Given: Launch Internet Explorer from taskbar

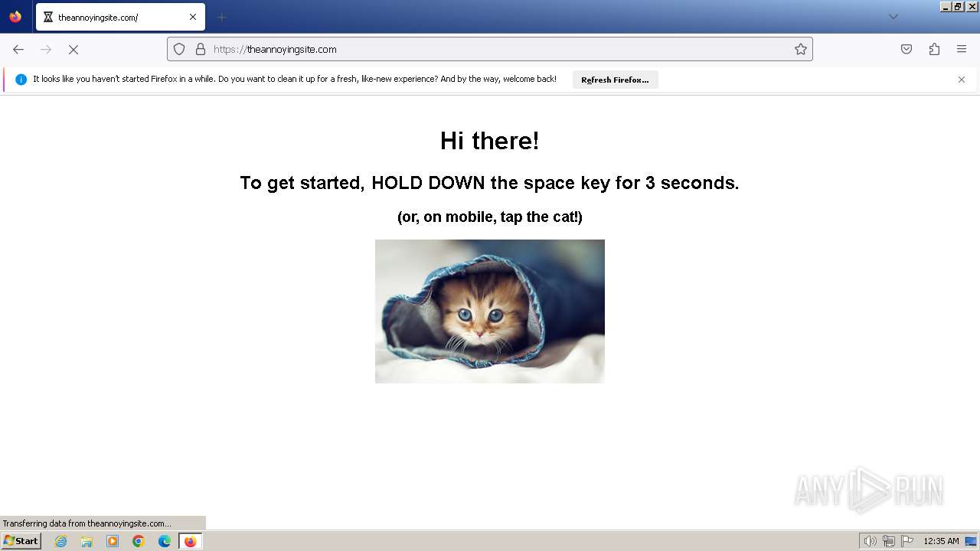Looking at the screenshot, I should [61, 541].
